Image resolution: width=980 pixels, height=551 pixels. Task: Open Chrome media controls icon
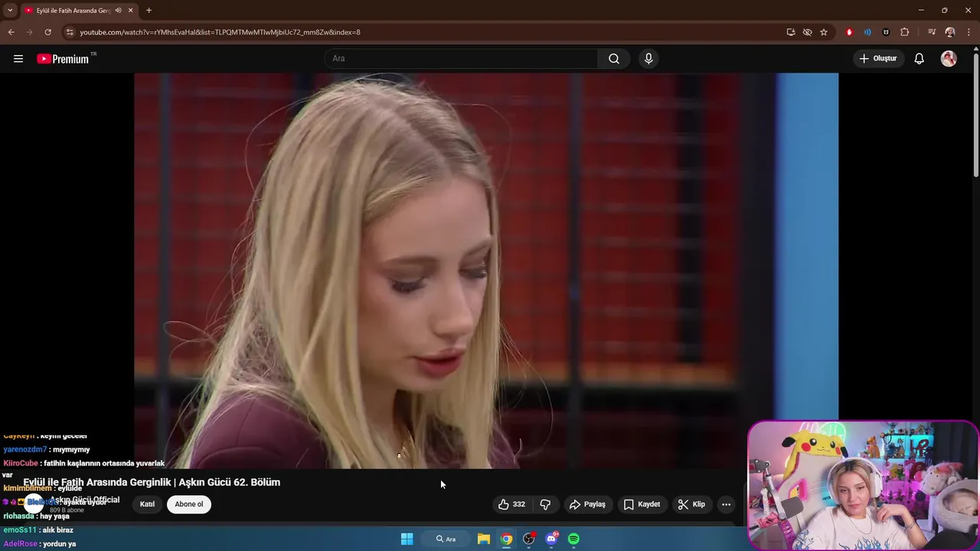(x=932, y=32)
